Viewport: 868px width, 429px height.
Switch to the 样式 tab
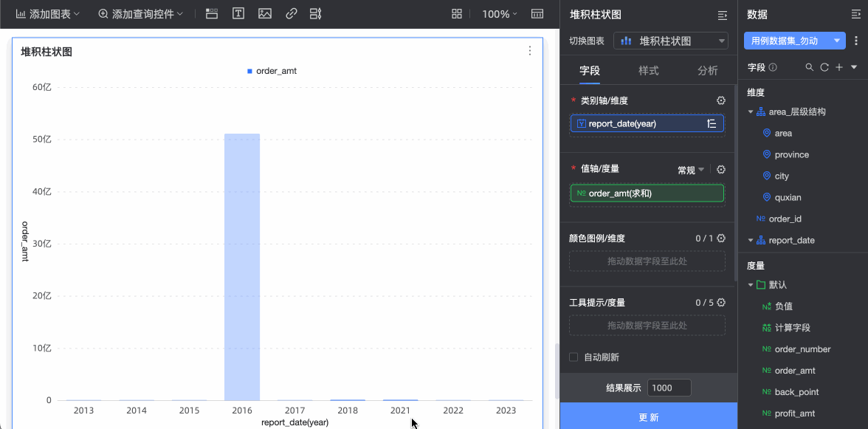coord(649,70)
